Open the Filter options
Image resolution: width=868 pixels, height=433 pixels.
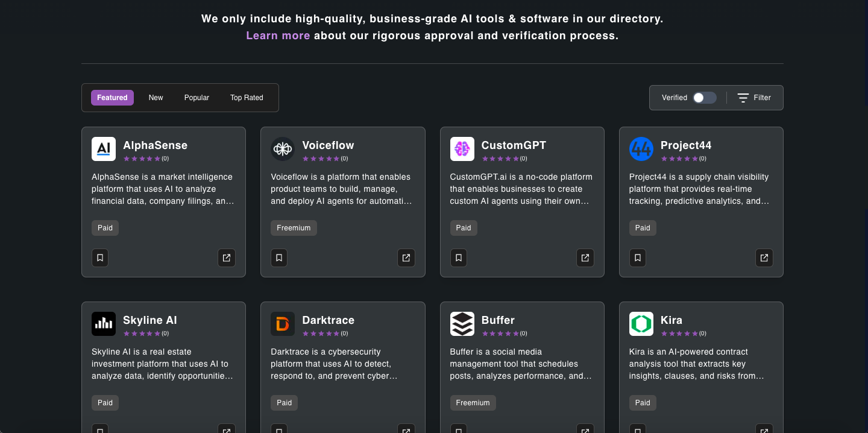coord(755,98)
